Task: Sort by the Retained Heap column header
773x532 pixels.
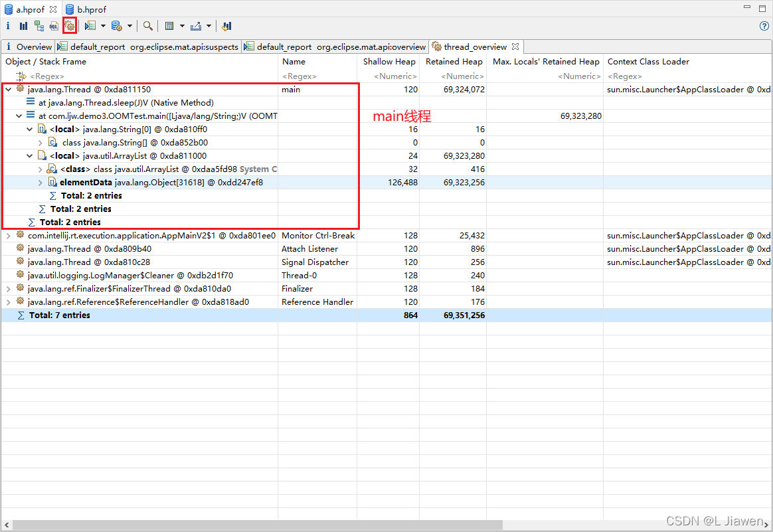Action: click(454, 62)
